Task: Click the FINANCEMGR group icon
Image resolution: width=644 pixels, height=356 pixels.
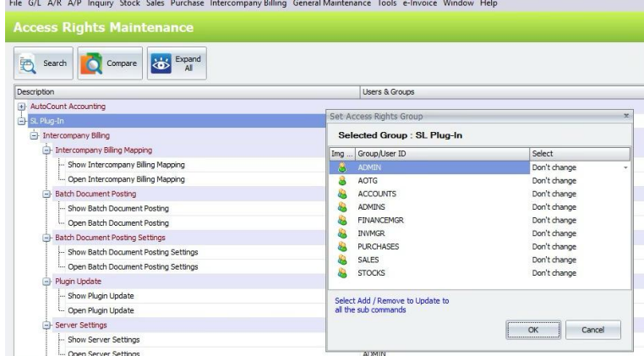Action: (x=341, y=220)
